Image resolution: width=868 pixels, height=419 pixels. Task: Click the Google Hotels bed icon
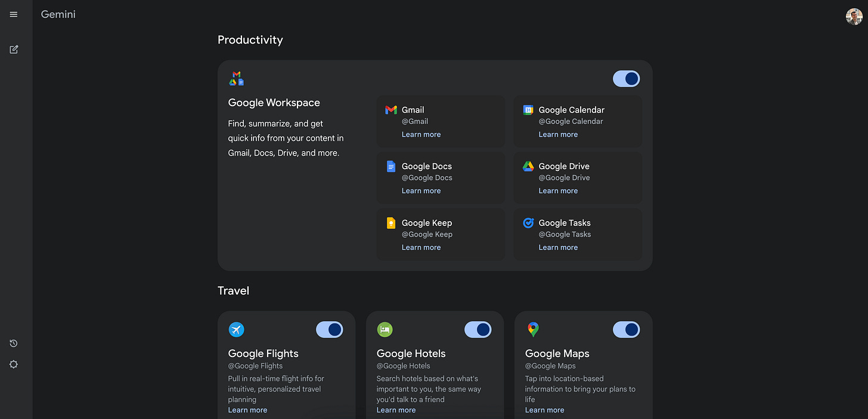[x=385, y=330]
